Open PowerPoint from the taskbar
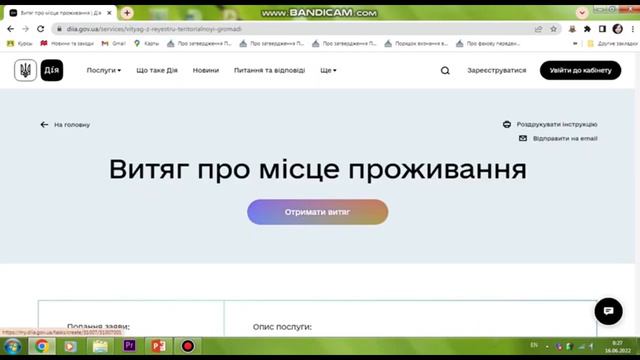640x360 pixels. 158,346
